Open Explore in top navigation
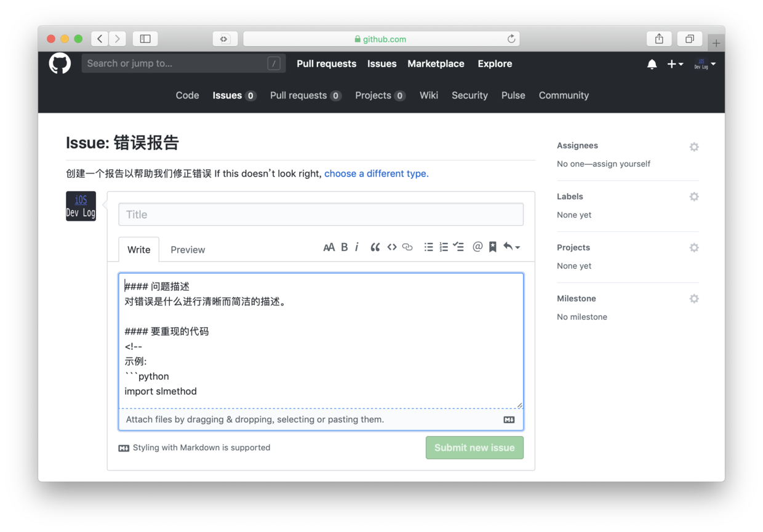 [x=495, y=64]
